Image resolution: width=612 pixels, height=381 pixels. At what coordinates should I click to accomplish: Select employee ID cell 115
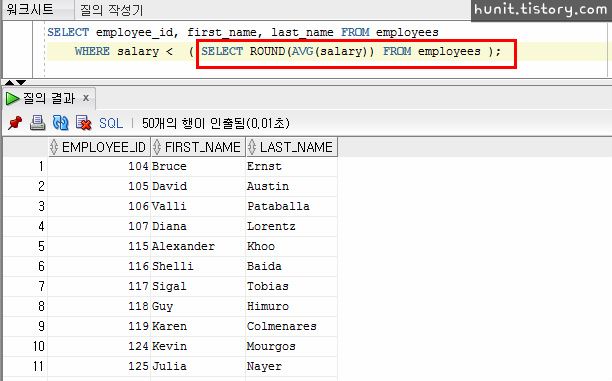tap(99, 246)
